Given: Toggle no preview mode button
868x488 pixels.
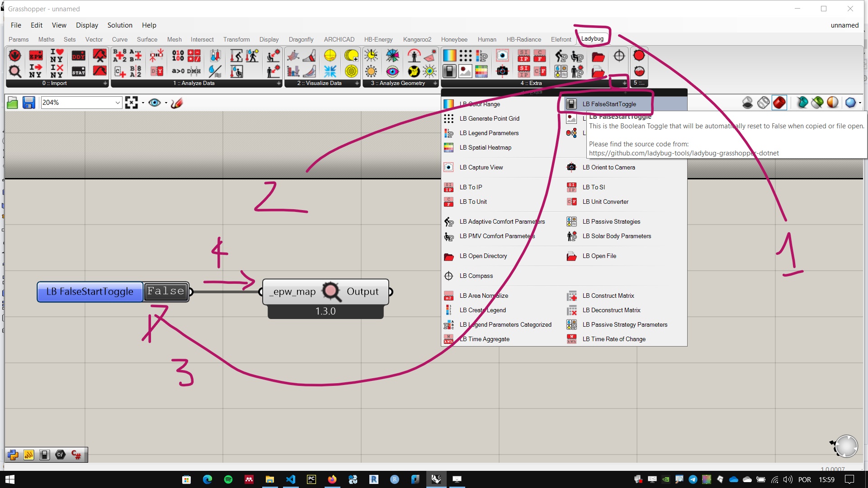Looking at the screenshot, I should [x=747, y=103].
